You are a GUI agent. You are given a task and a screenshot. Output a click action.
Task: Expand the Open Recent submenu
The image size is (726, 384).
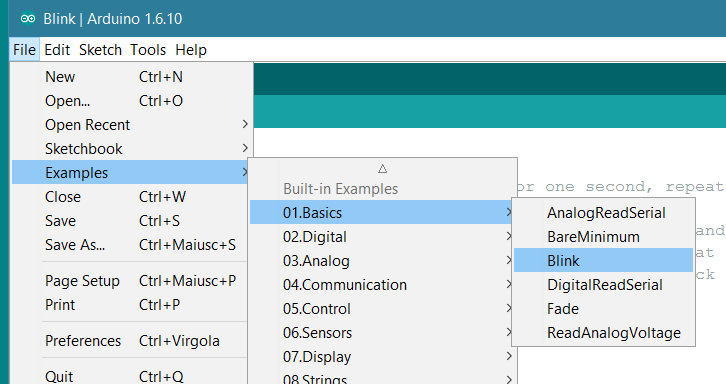point(132,125)
